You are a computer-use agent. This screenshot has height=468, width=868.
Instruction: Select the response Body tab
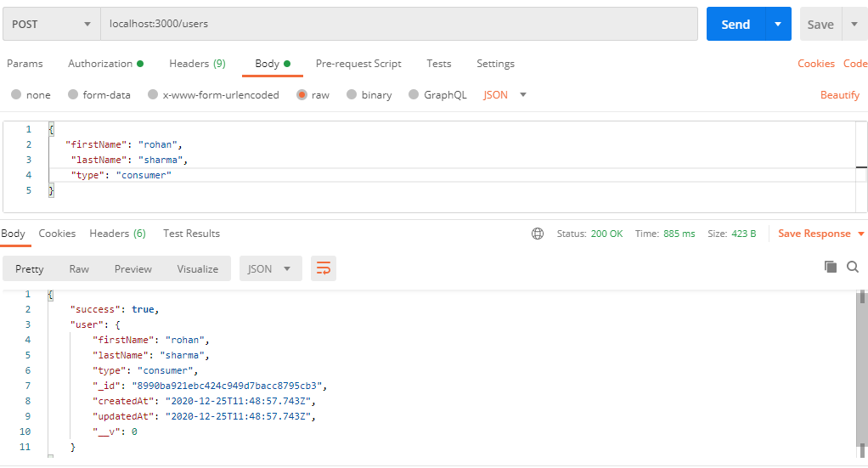[14, 234]
